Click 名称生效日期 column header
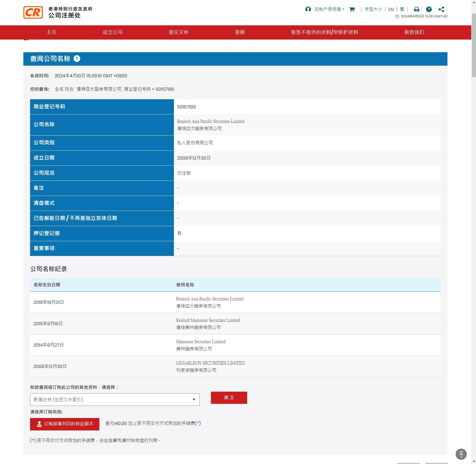 [47, 285]
